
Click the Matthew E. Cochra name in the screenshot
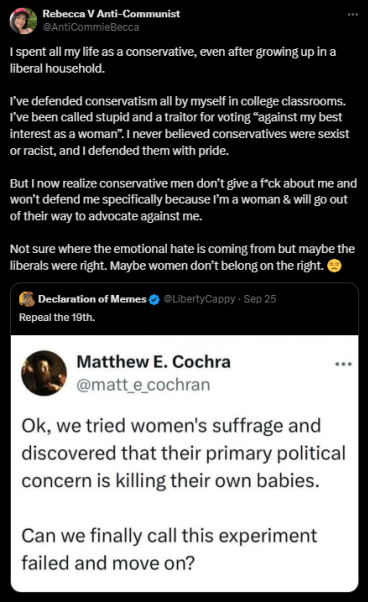coord(153,362)
